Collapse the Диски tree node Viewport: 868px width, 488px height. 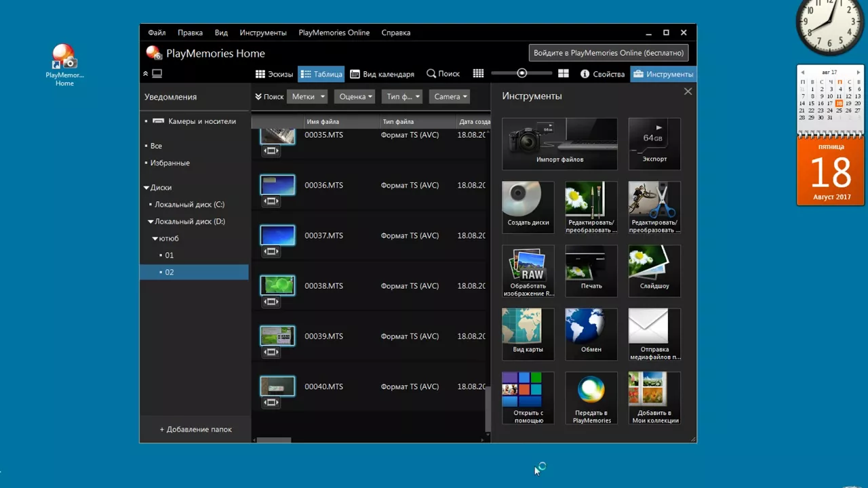click(146, 188)
